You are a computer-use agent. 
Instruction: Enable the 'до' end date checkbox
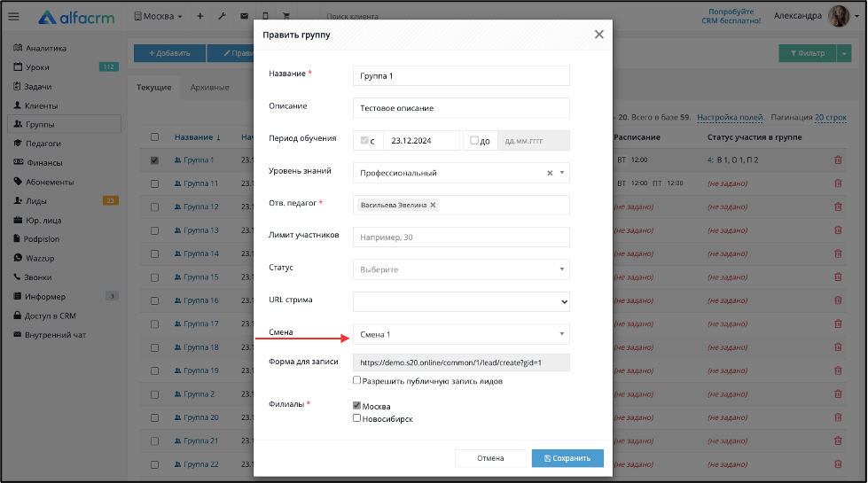point(473,140)
